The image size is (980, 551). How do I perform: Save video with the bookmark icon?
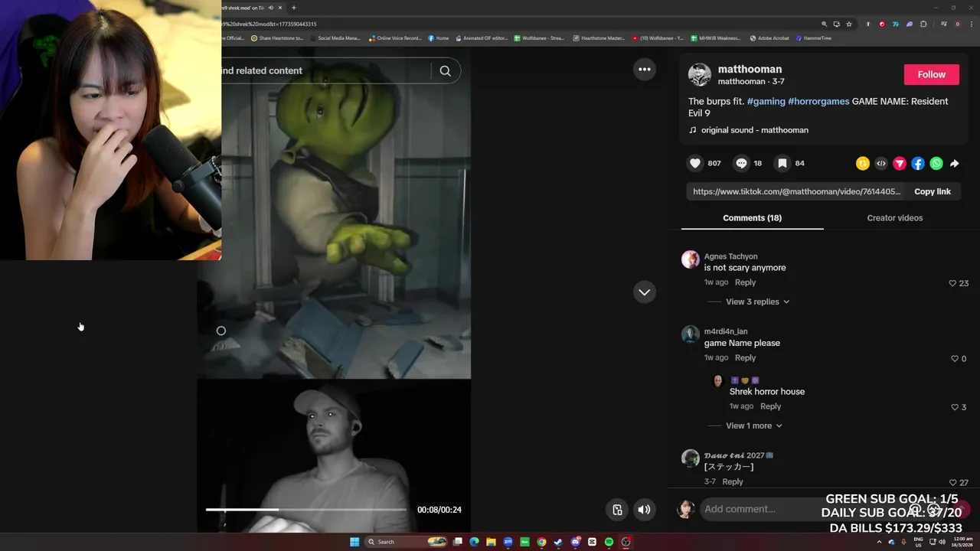click(x=782, y=163)
